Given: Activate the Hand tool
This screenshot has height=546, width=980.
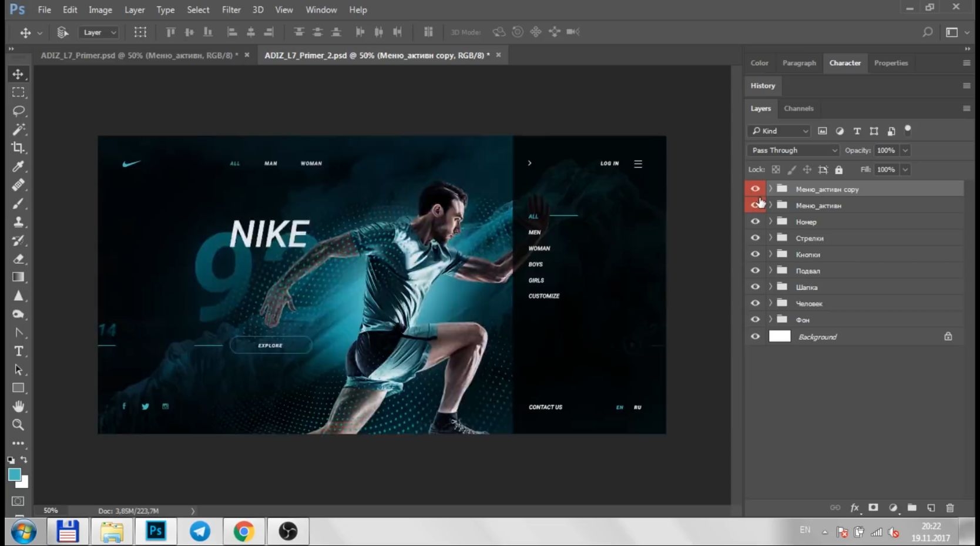Looking at the screenshot, I should coord(18,406).
